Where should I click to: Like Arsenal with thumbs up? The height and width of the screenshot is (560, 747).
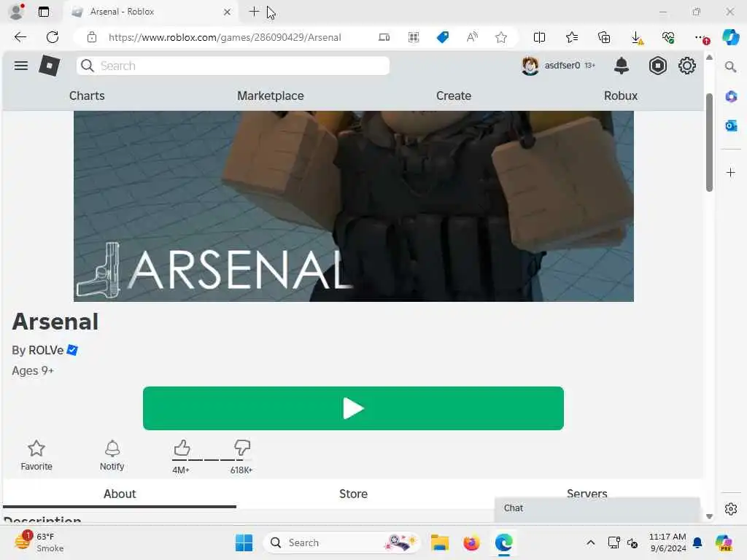click(182, 448)
